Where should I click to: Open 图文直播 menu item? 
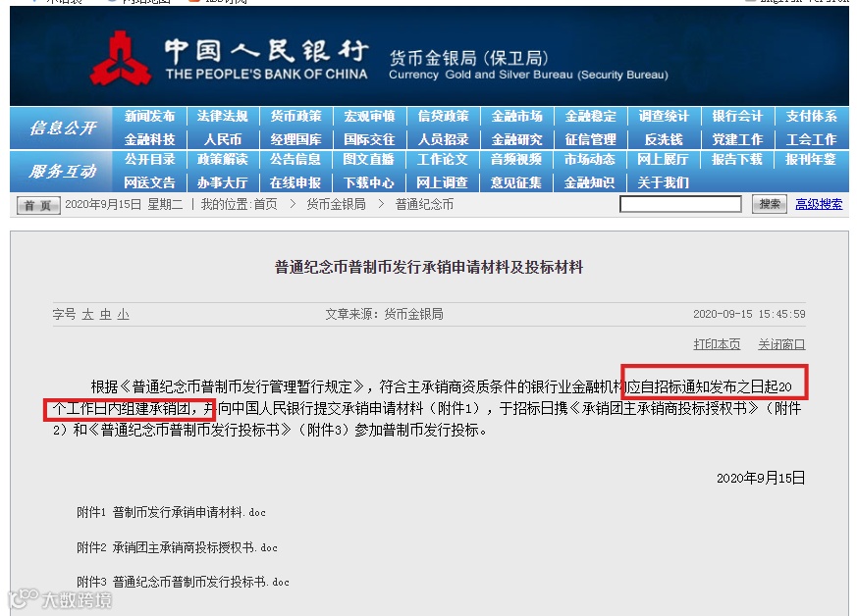click(368, 160)
